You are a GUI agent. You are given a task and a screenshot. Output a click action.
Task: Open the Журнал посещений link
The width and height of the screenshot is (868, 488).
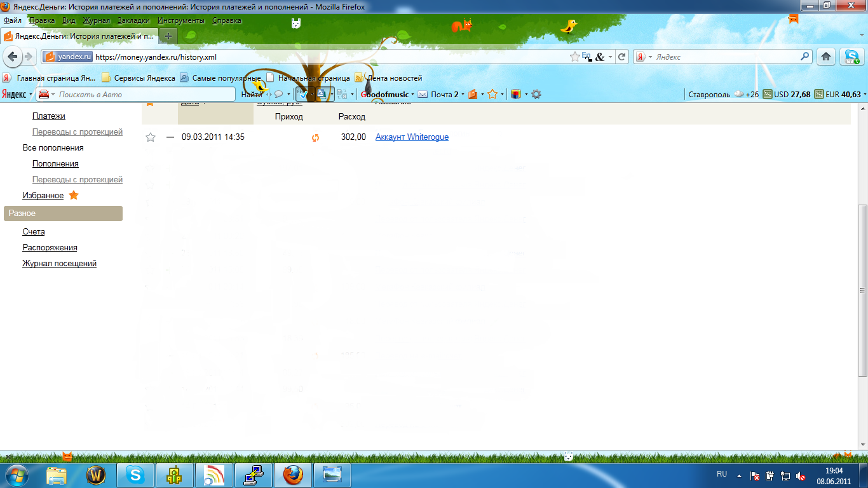point(59,264)
